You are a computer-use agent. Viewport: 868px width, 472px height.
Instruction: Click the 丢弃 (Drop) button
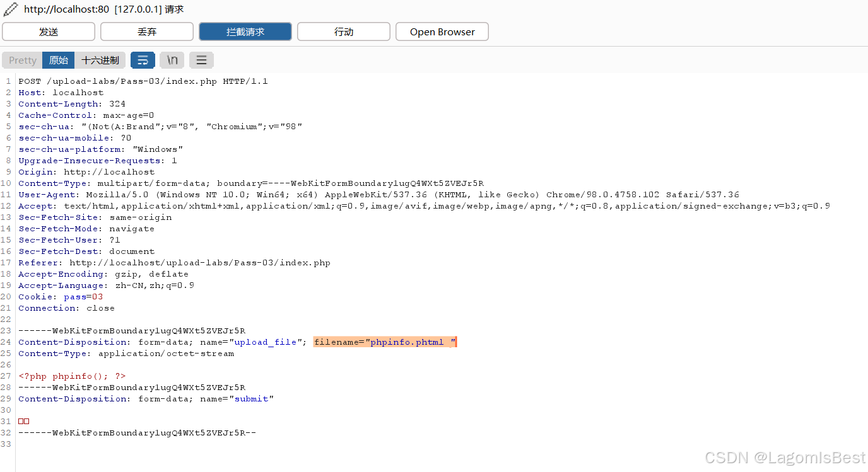(147, 32)
